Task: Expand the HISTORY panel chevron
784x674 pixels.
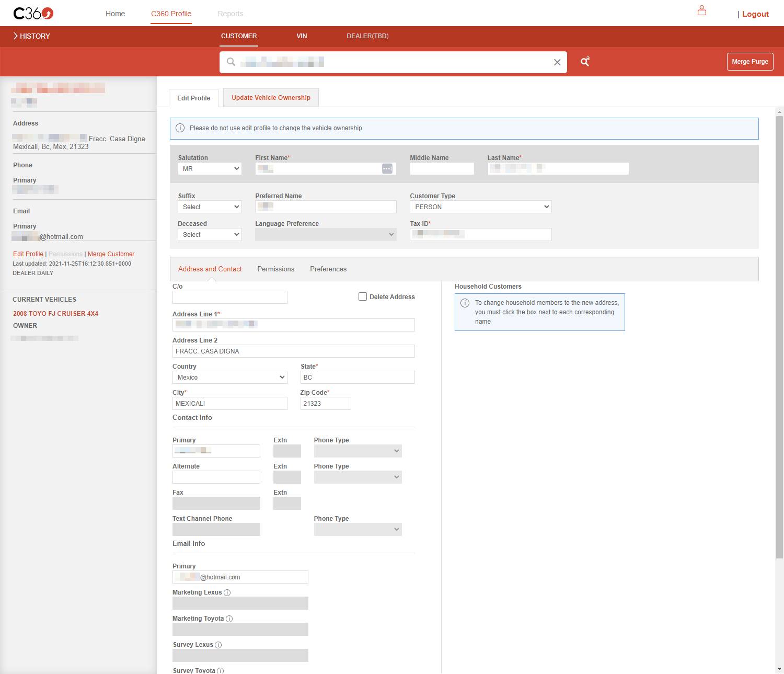Action: [x=16, y=36]
